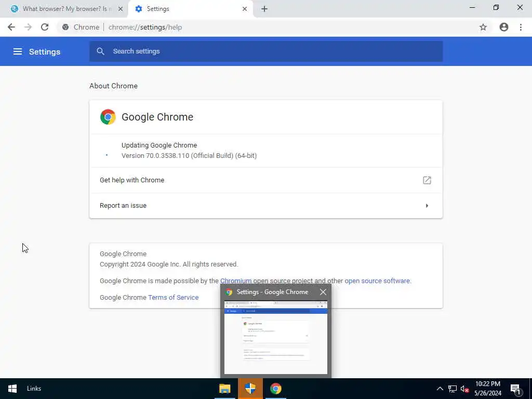Focus the Search settings field
Image resolution: width=532 pixels, height=399 pixels.
click(266, 51)
